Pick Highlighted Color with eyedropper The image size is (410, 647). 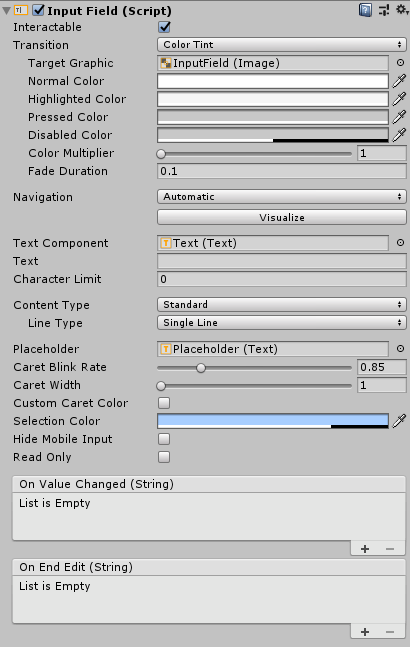pyautogui.click(x=399, y=99)
